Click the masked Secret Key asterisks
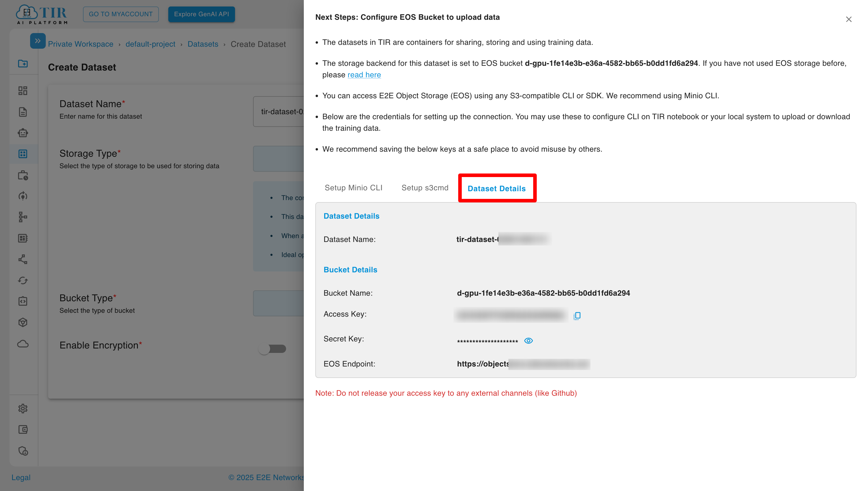868x491 pixels. tap(487, 341)
